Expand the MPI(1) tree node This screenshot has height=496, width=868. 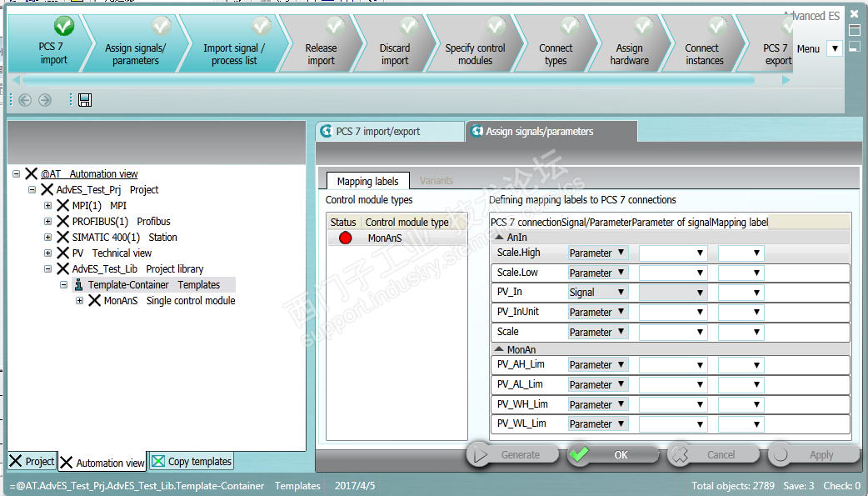click(x=48, y=206)
